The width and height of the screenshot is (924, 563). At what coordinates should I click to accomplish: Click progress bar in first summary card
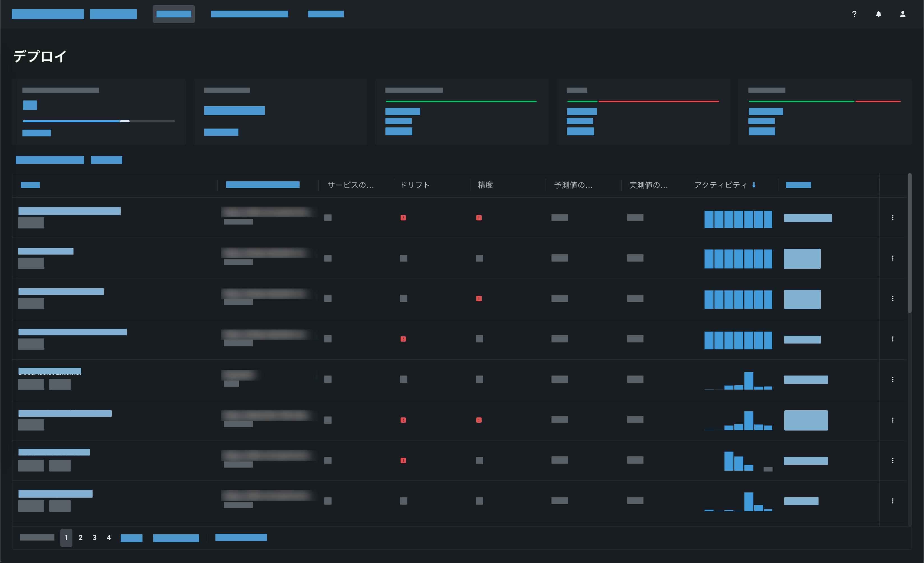point(99,121)
